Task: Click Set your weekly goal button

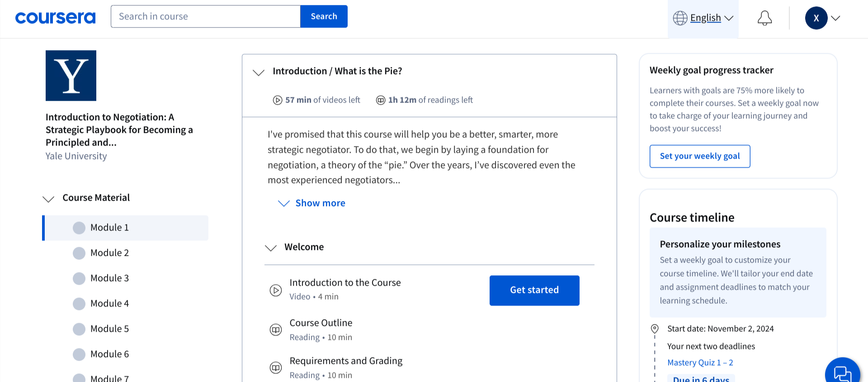Action: (699, 156)
